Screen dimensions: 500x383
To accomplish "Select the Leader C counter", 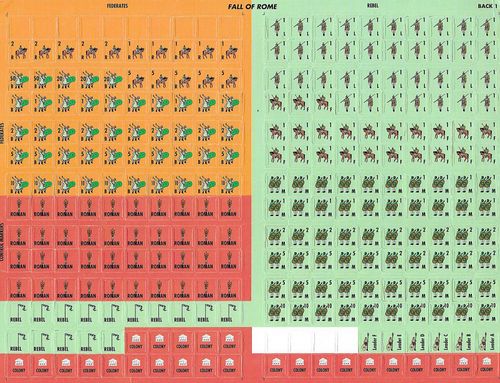I will [x=441, y=342].
